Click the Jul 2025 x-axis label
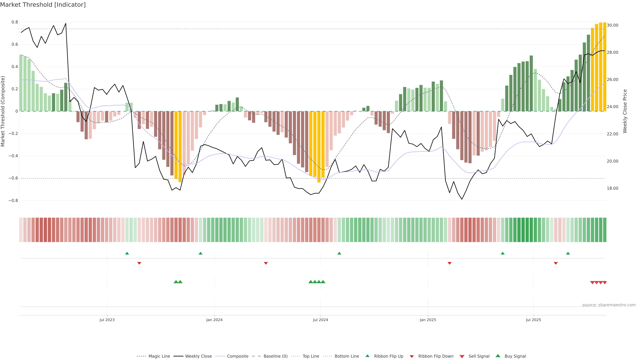 [533, 320]
